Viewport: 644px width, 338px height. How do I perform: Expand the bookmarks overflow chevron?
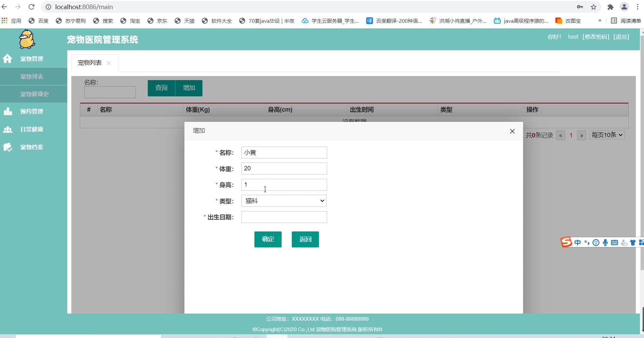coord(600,21)
